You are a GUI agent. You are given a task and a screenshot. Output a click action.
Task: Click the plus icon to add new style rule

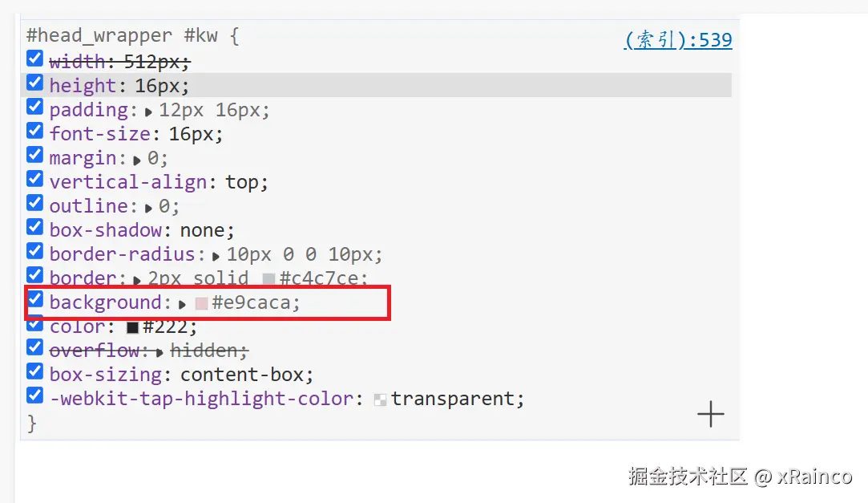point(710,414)
